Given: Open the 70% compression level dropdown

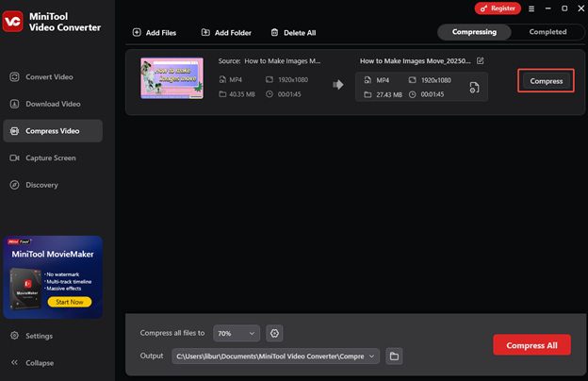Looking at the screenshot, I should pos(237,333).
